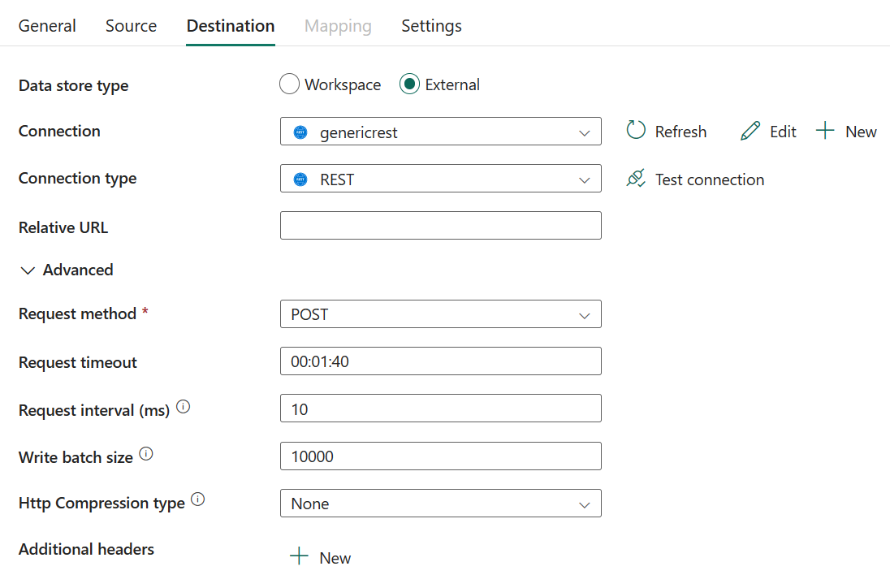
Task: Switch to the Source tab
Action: click(x=131, y=26)
